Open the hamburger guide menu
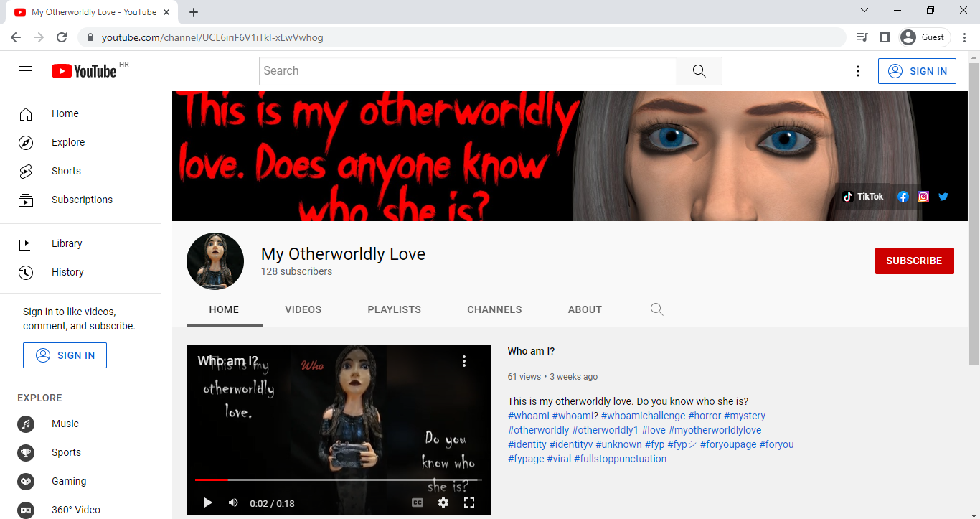This screenshot has height=519, width=980. (26, 71)
